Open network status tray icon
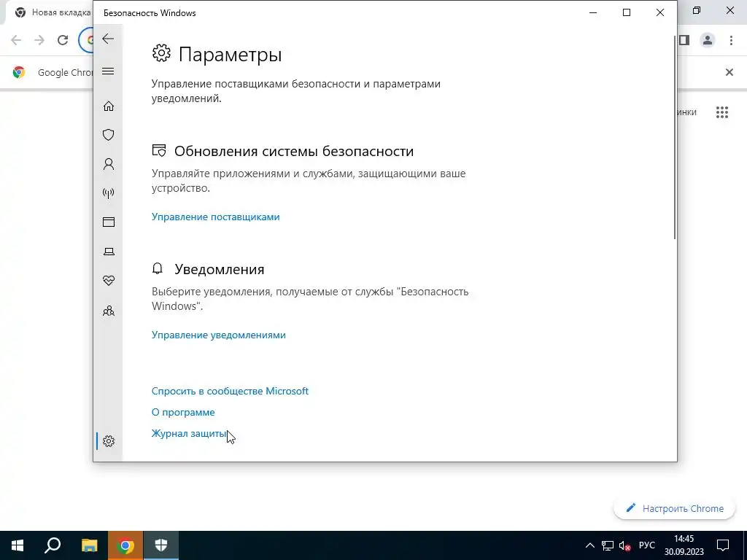747x560 pixels. [x=608, y=545]
